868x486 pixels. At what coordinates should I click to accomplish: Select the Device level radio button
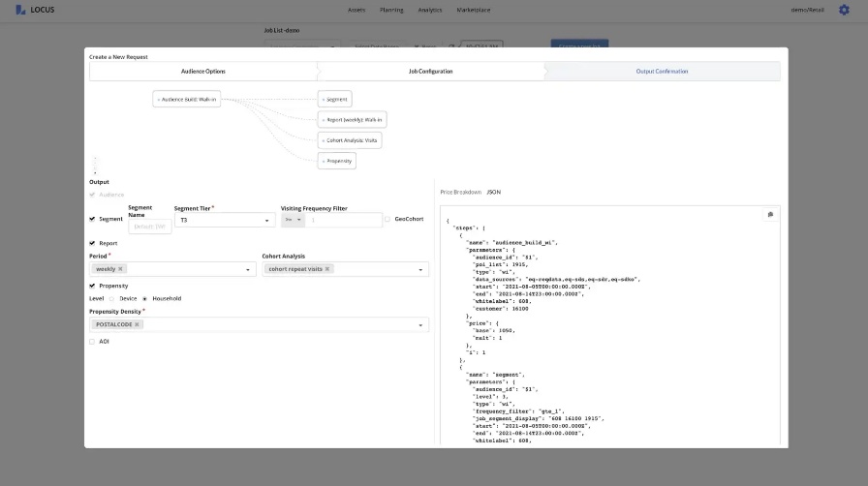(x=111, y=299)
